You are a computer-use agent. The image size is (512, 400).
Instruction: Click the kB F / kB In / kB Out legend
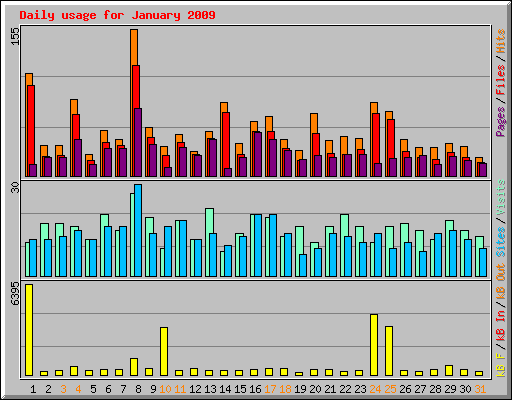[501, 320]
